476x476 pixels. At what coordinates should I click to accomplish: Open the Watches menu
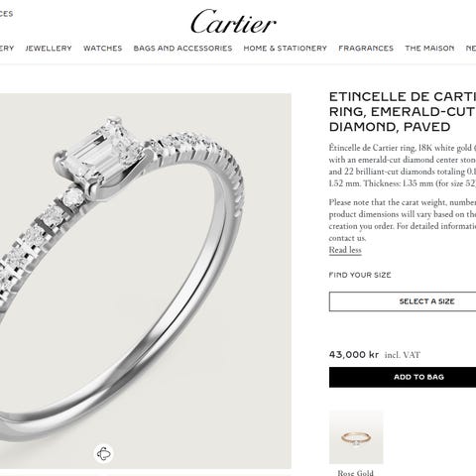tap(103, 49)
